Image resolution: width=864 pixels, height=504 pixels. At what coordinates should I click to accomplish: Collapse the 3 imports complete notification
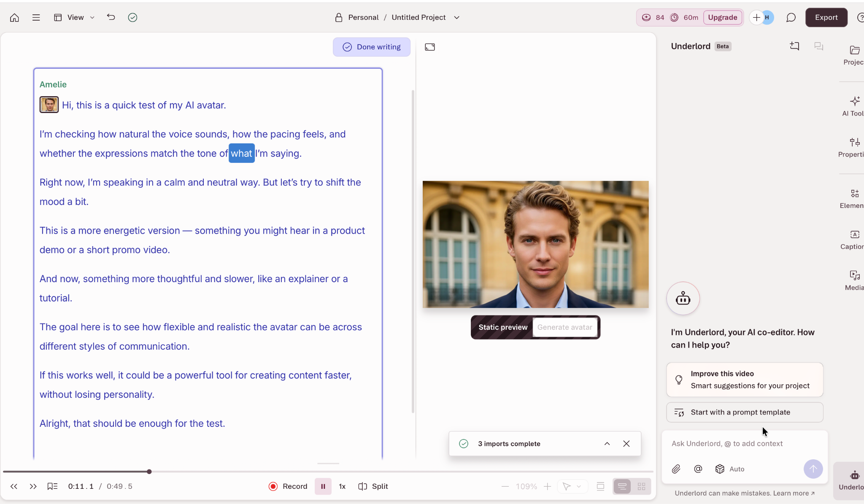pos(607,444)
